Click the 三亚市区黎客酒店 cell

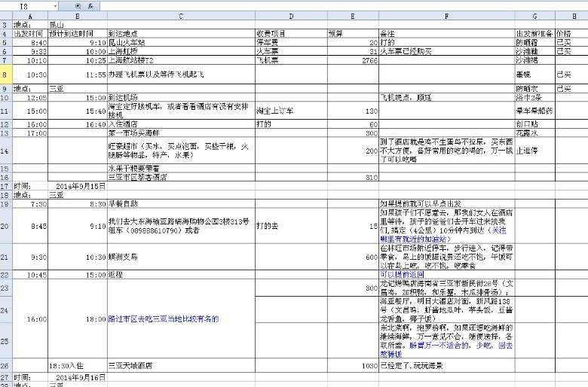pyautogui.click(x=181, y=177)
